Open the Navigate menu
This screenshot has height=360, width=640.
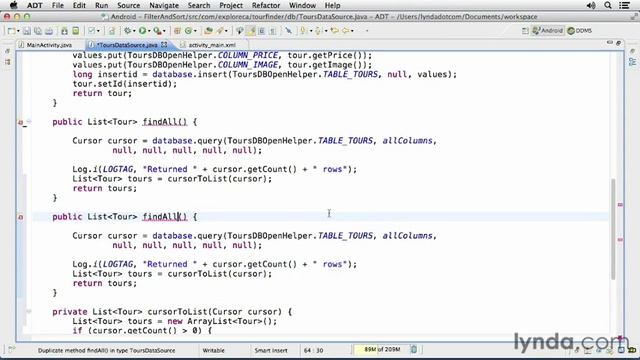[164, 5]
